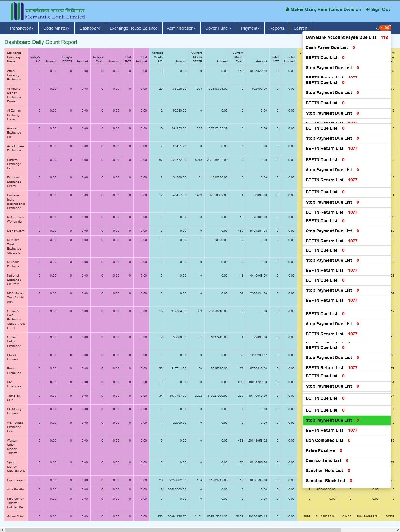Viewport: 400px width, 532px height.
Task: Go to the Dashboard menu item
Action: [x=90, y=28]
